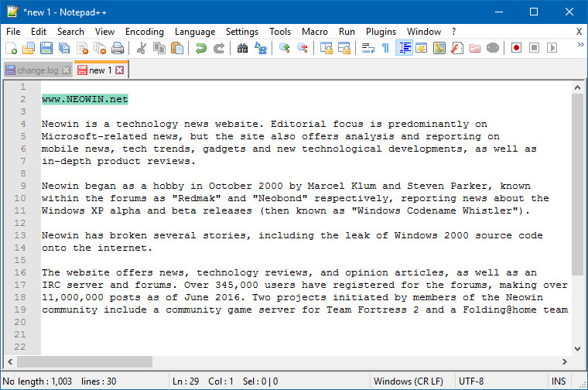This screenshot has width=588, height=390.
Task: Open Find with binoculars icon
Action: (243, 48)
